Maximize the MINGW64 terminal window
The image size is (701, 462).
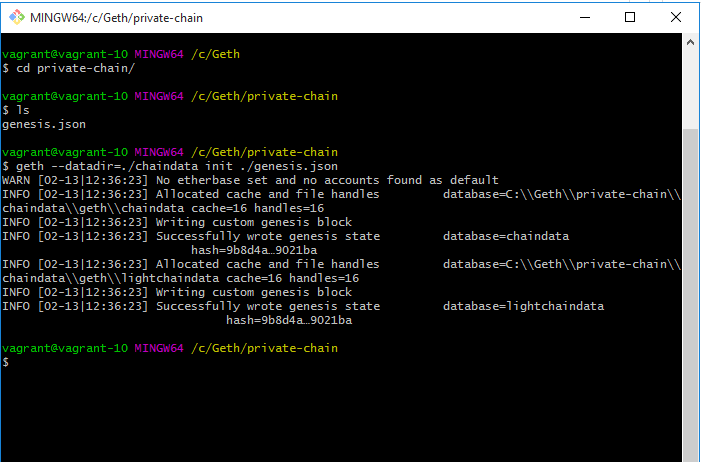coord(630,17)
